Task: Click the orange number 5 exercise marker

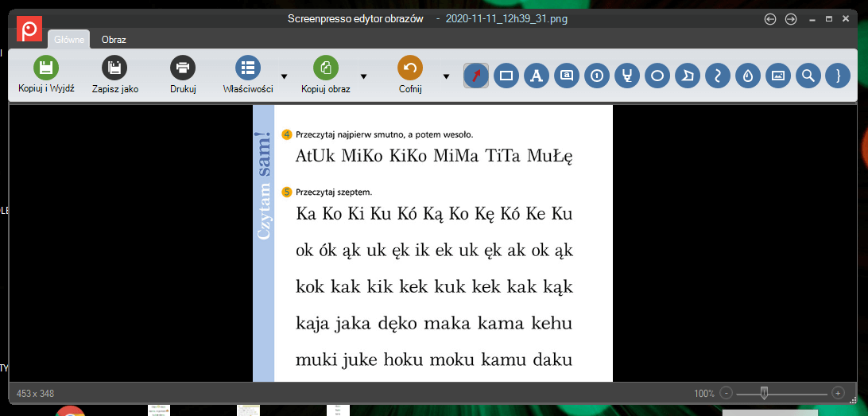Action: (287, 192)
